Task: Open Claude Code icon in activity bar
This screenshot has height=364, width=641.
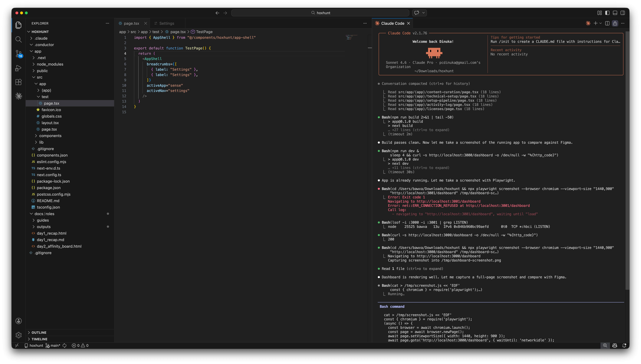Action: tap(18, 96)
